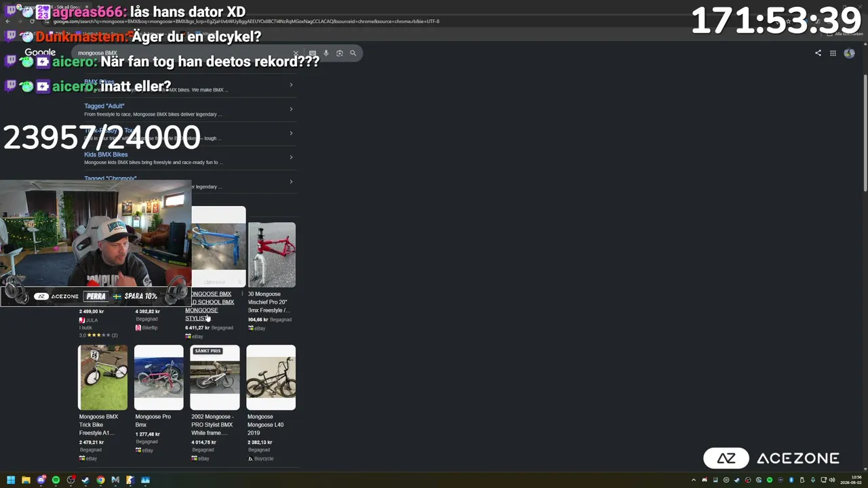Click the Mongoose L40 2019 bike image

click(x=271, y=378)
